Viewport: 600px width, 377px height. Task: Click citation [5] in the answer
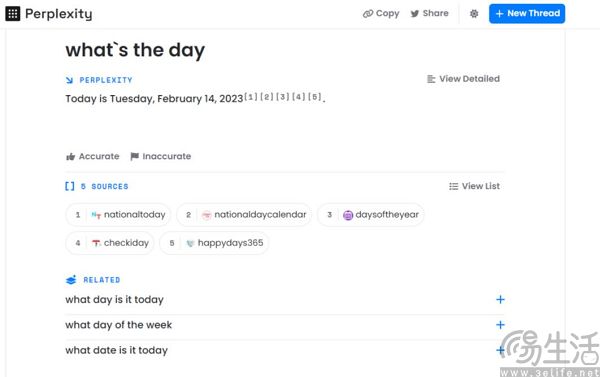[x=315, y=97]
